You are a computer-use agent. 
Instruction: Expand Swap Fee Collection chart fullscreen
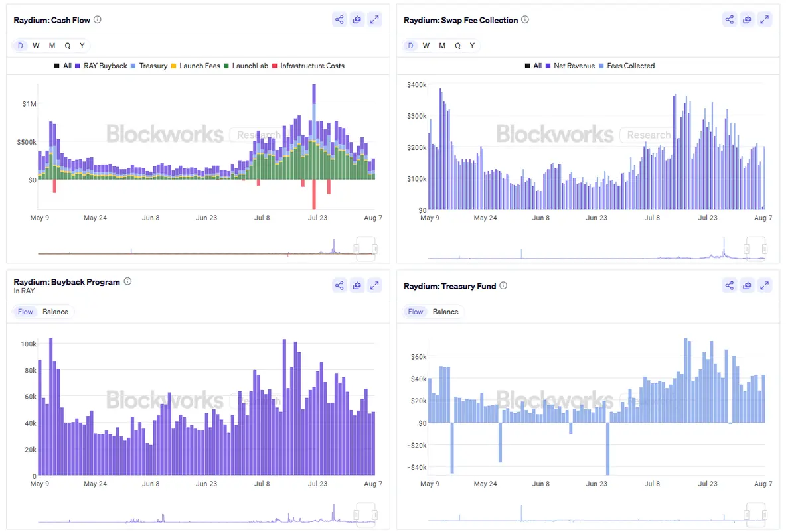coord(765,19)
